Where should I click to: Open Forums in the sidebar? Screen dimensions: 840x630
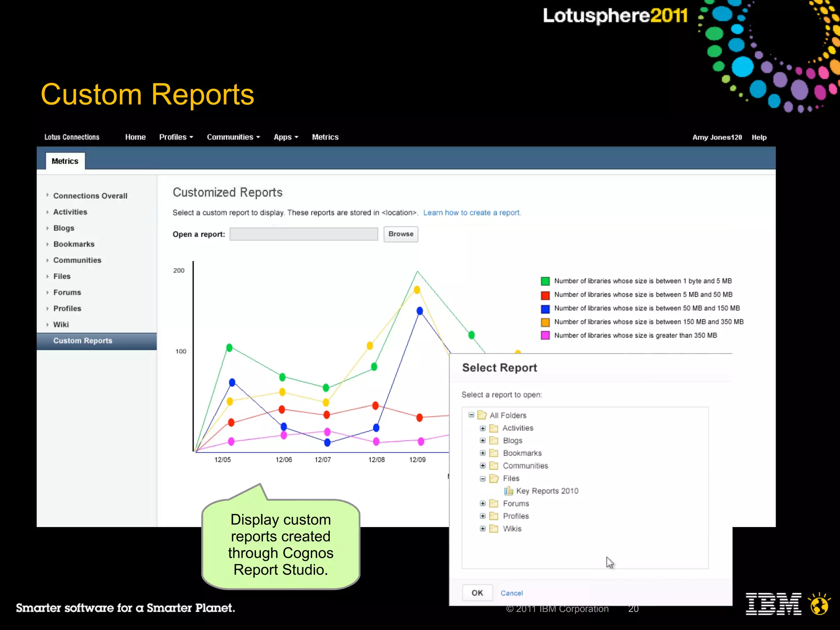67,292
